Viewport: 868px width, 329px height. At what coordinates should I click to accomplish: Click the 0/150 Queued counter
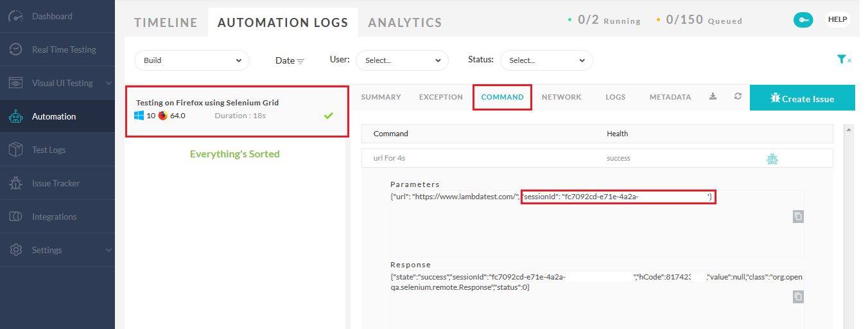tap(699, 20)
